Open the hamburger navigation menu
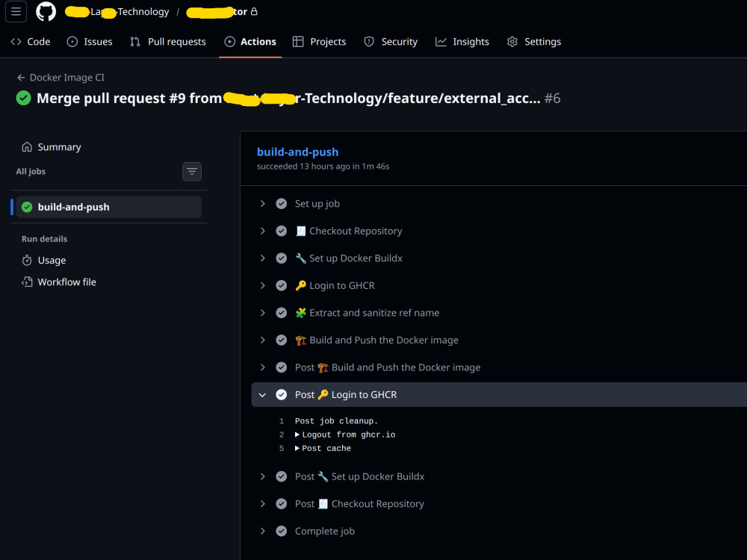This screenshot has width=747, height=560. point(16,11)
